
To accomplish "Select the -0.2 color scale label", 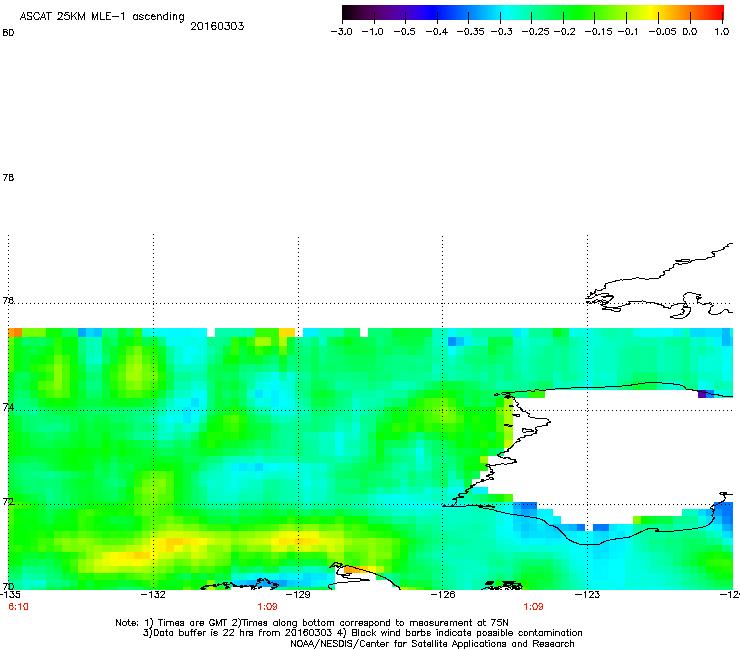I will (564, 32).
